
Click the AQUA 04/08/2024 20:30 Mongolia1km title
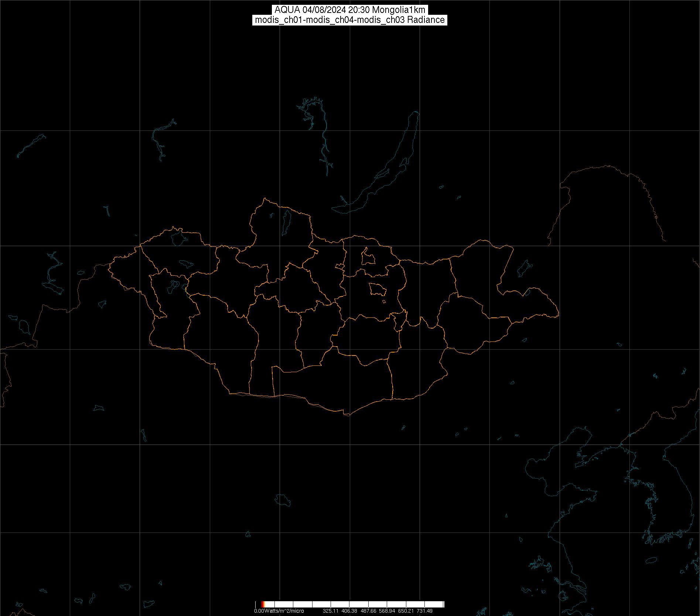[350, 10]
